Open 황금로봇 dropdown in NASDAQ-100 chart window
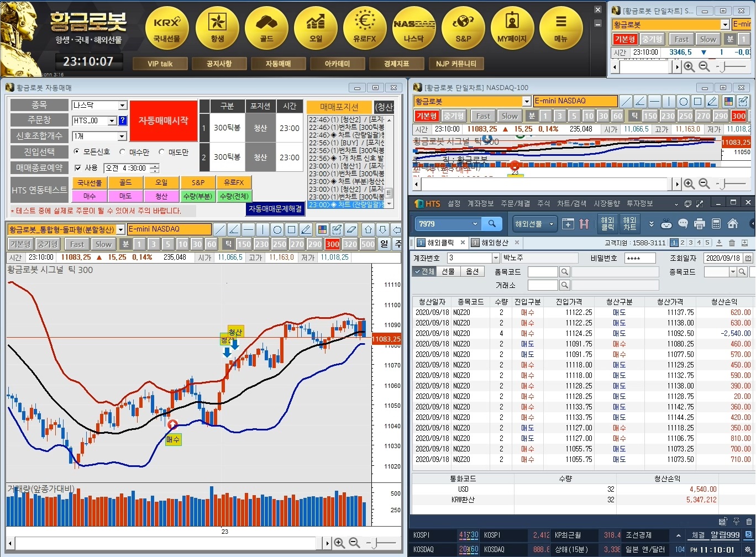This screenshot has width=756, height=557. (x=527, y=101)
